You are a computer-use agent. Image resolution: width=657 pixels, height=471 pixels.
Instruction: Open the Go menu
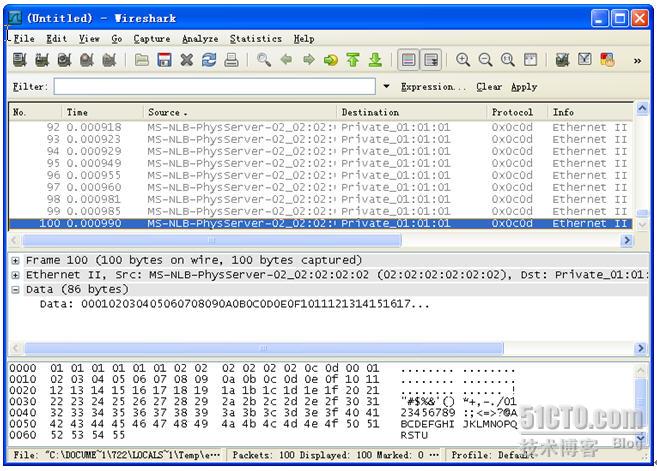tap(117, 39)
